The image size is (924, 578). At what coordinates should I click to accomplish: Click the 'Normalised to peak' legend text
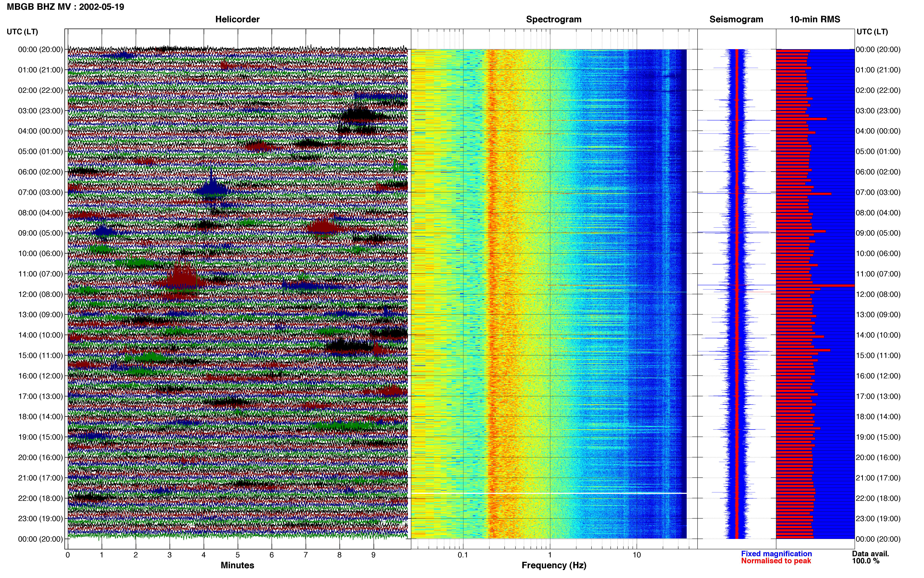click(776, 561)
